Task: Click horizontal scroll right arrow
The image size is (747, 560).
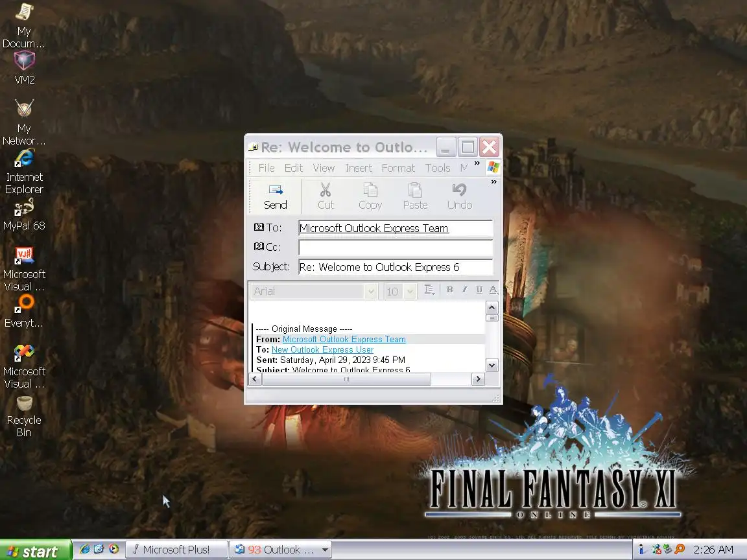Action: [x=479, y=379]
